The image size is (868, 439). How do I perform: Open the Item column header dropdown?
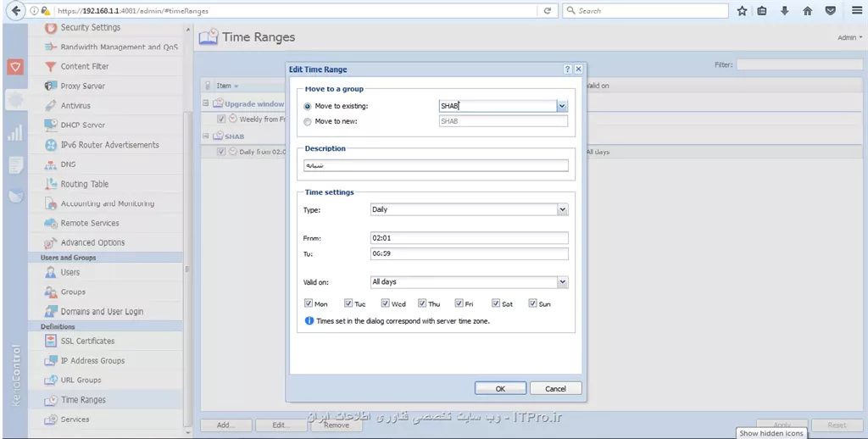(x=236, y=86)
